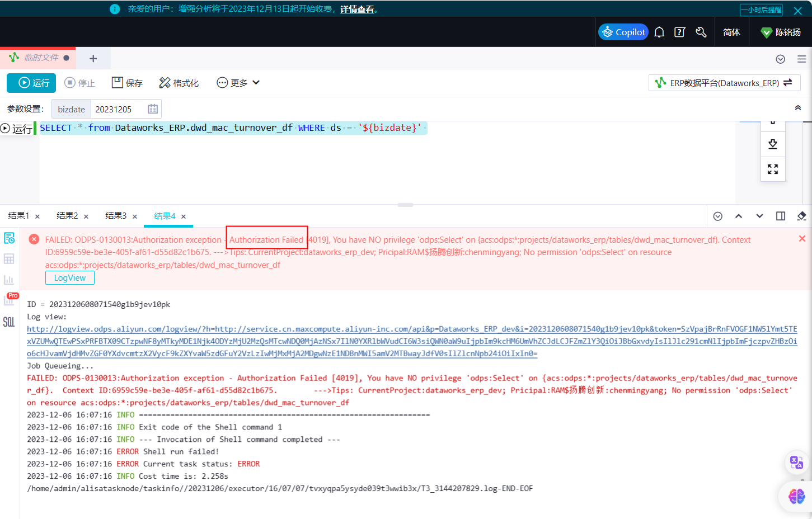Open the notifications bell

pyautogui.click(x=659, y=32)
